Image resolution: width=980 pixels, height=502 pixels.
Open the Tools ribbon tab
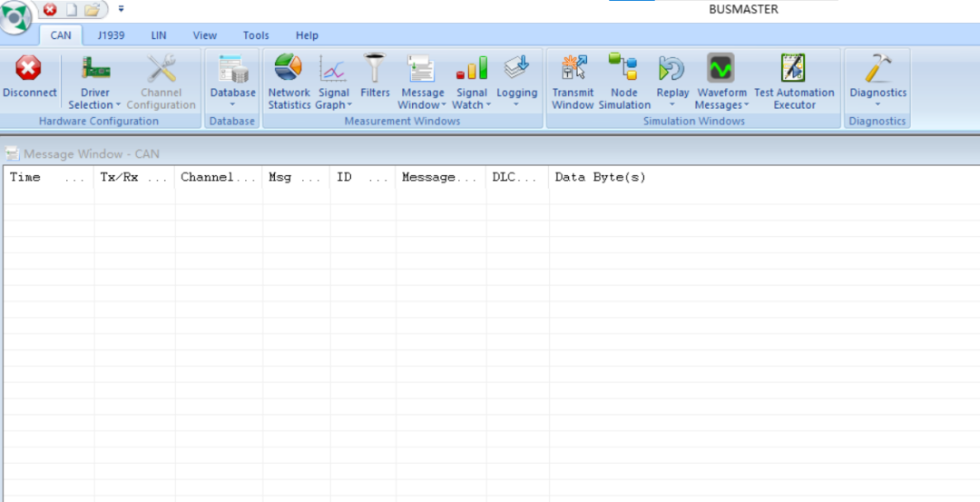256,35
